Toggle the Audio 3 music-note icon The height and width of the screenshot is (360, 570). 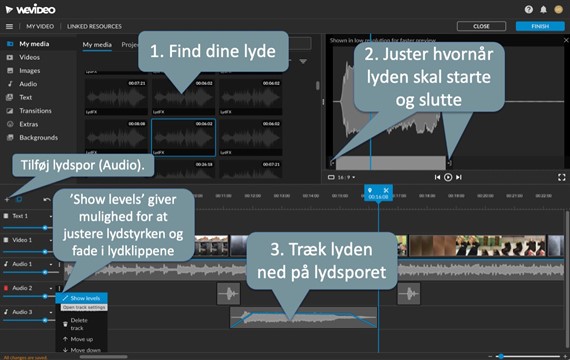coord(6,312)
